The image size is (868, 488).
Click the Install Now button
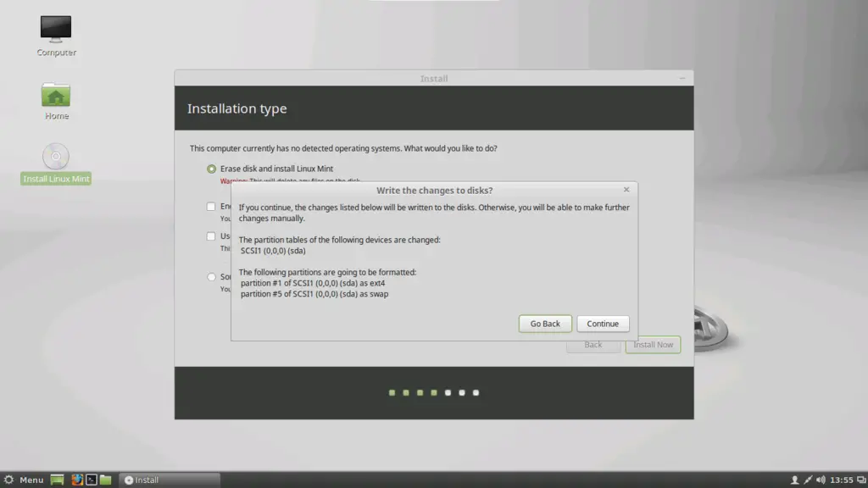(x=654, y=345)
